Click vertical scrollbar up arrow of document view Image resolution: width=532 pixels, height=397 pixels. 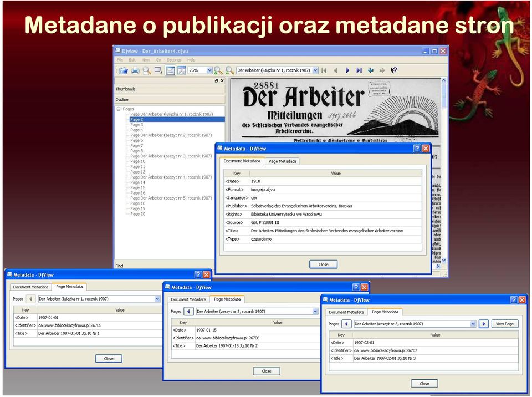443,81
